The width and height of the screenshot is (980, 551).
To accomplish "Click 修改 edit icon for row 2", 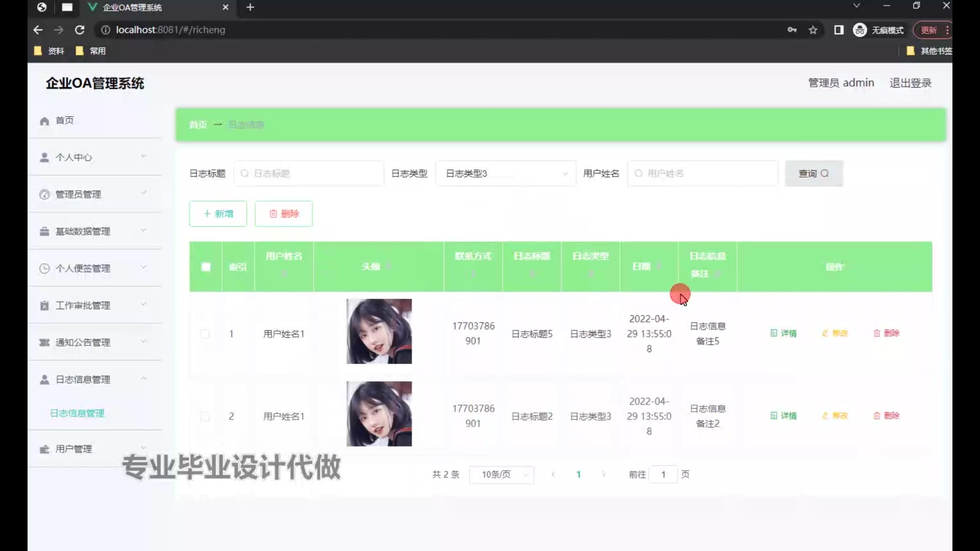I will point(825,416).
